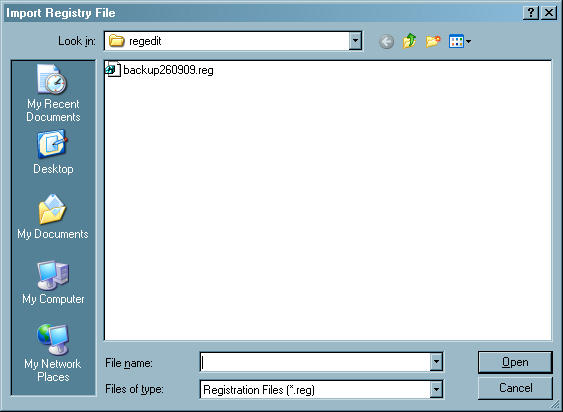Click the Help question mark button
The width and height of the screenshot is (563, 412).
click(x=531, y=13)
